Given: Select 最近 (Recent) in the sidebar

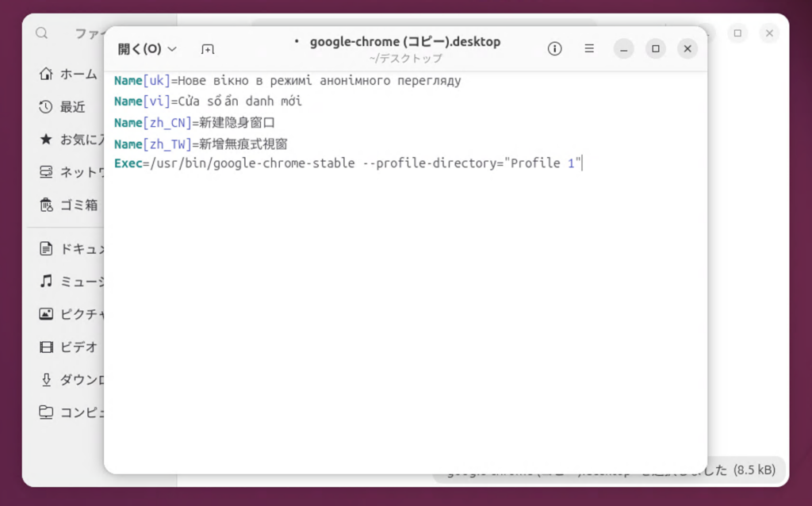Looking at the screenshot, I should coord(70,106).
